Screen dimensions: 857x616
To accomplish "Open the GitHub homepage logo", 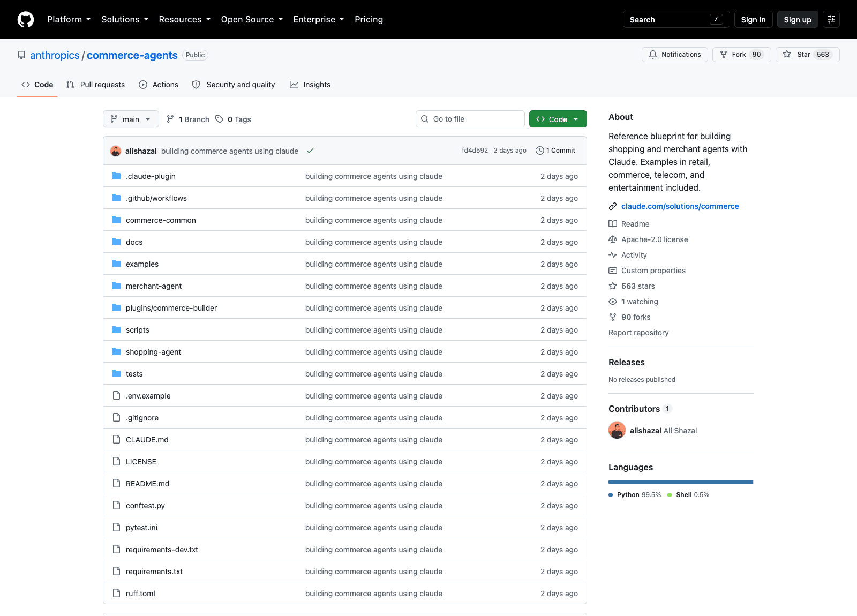I will tap(26, 20).
